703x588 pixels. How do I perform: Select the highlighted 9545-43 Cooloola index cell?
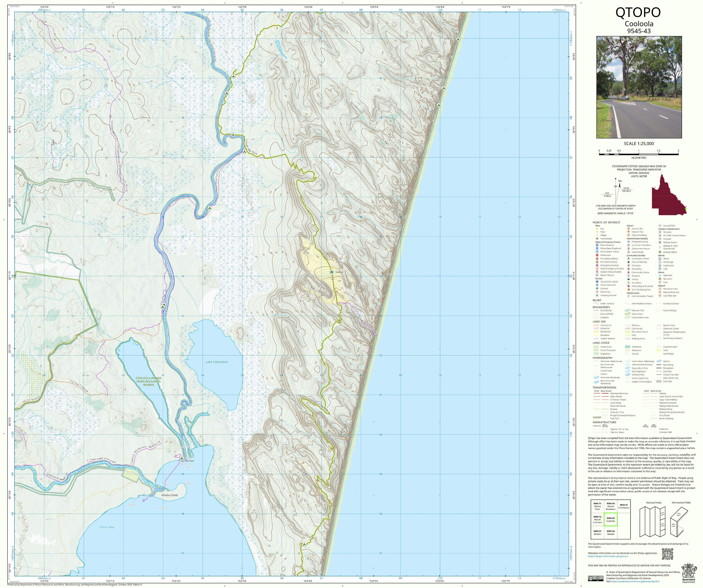611,519
